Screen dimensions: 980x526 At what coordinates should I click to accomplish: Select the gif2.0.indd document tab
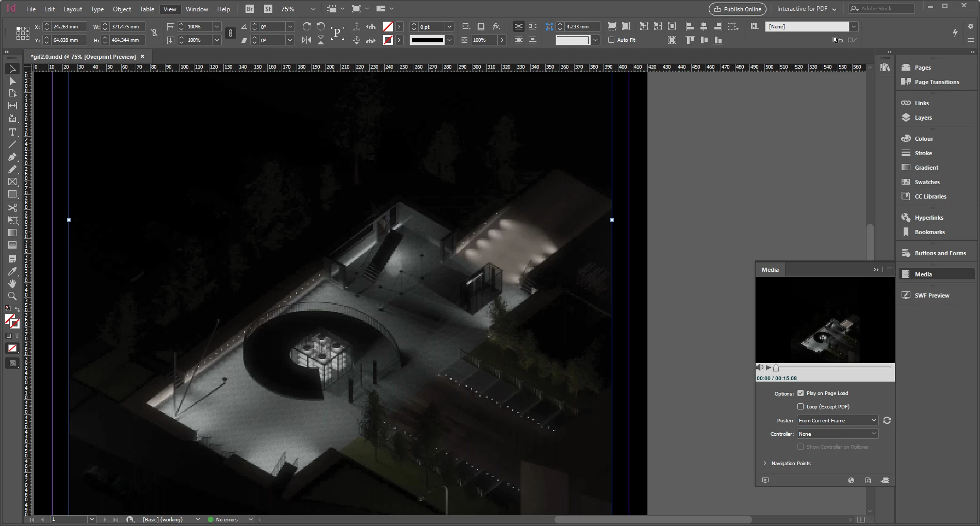(84, 57)
